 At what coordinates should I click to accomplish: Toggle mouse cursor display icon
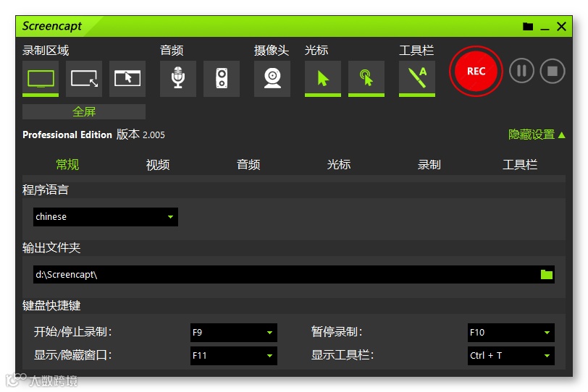tap(323, 79)
